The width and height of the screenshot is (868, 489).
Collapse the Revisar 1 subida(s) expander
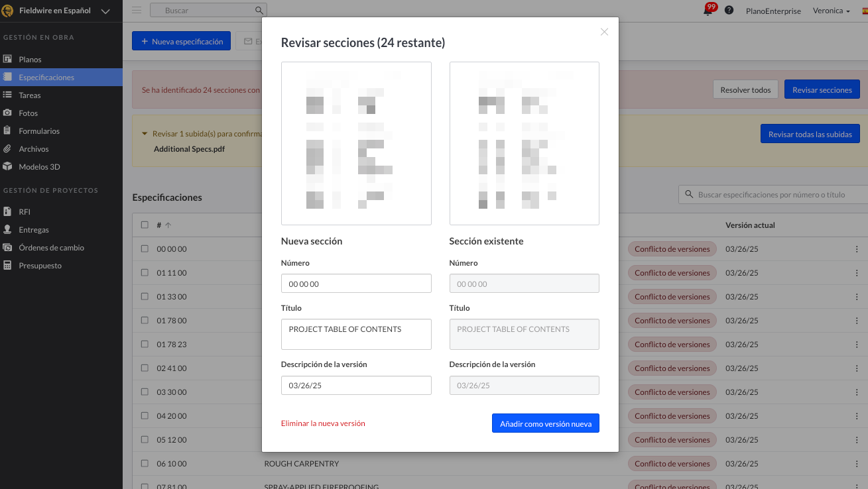click(x=145, y=134)
